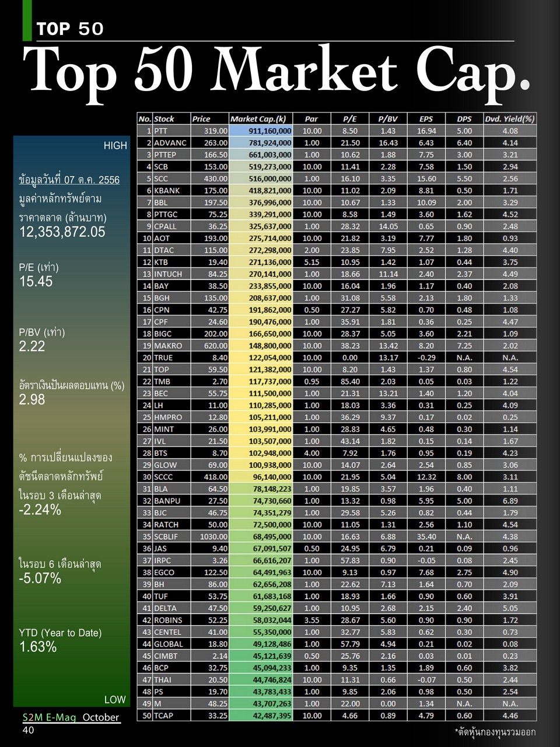Click the total market value 12,353,872.05

click(62, 232)
